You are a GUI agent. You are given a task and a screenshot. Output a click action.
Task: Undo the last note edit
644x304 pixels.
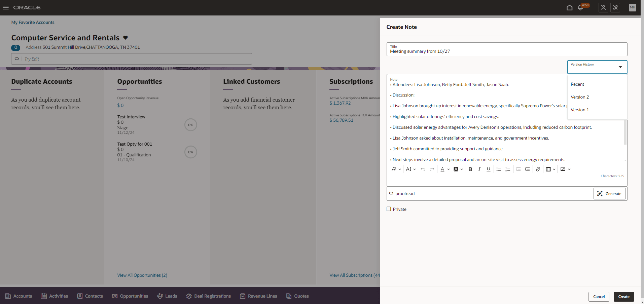(x=423, y=169)
